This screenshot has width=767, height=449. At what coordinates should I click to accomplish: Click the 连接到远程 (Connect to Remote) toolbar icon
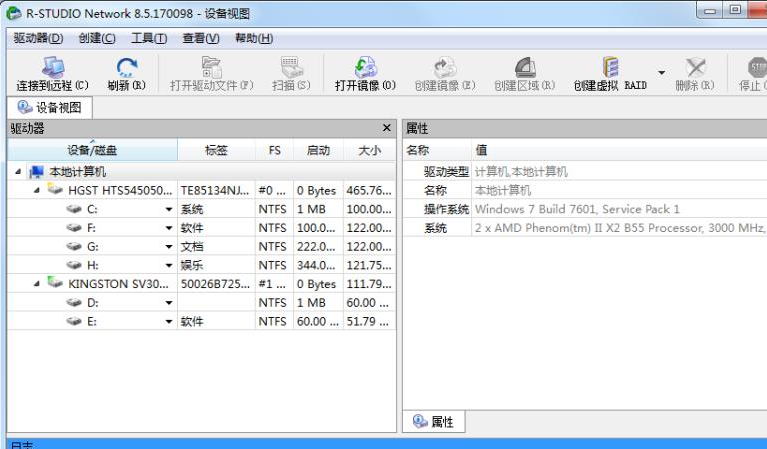click(x=52, y=68)
